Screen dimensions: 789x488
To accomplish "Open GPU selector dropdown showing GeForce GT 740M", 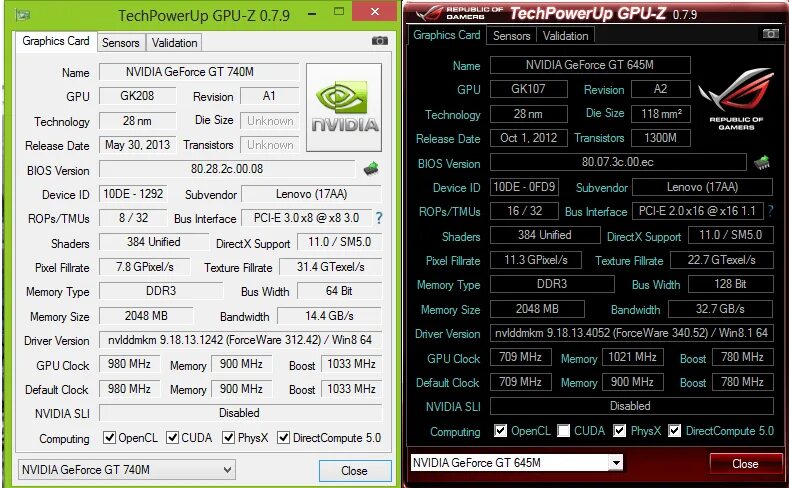I will point(126,470).
